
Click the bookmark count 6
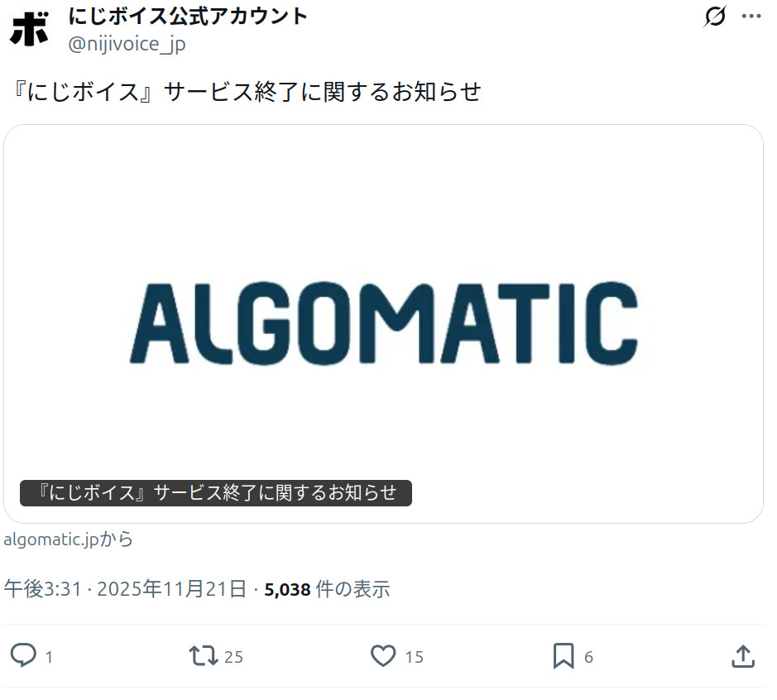click(588, 657)
